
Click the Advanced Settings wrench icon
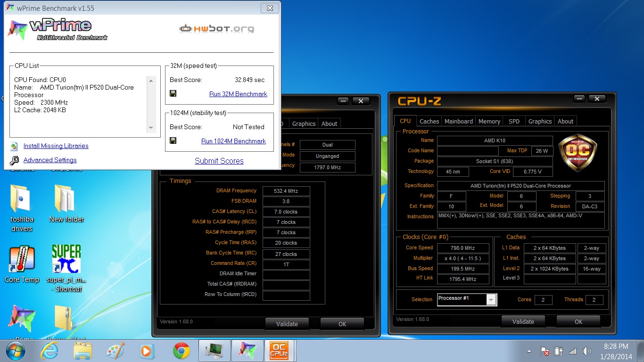point(14,160)
